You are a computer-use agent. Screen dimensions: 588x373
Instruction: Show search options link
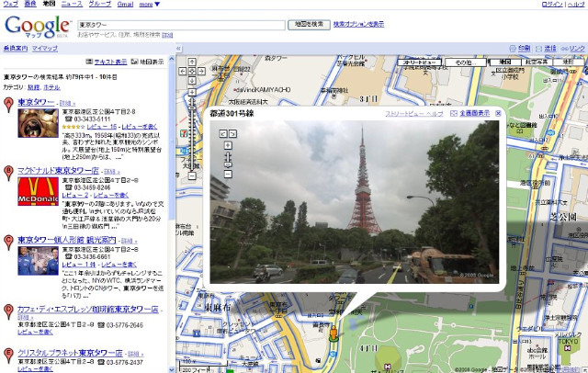tap(358, 24)
